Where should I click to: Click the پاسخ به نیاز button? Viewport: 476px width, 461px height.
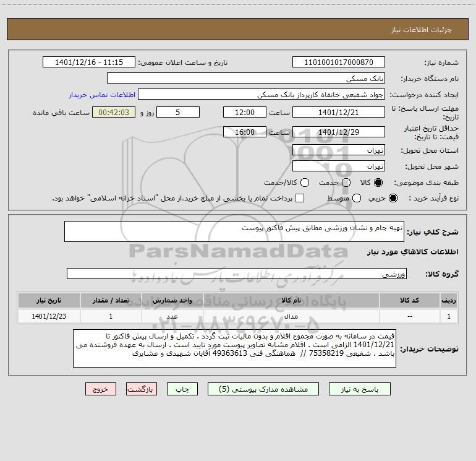click(359, 389)
